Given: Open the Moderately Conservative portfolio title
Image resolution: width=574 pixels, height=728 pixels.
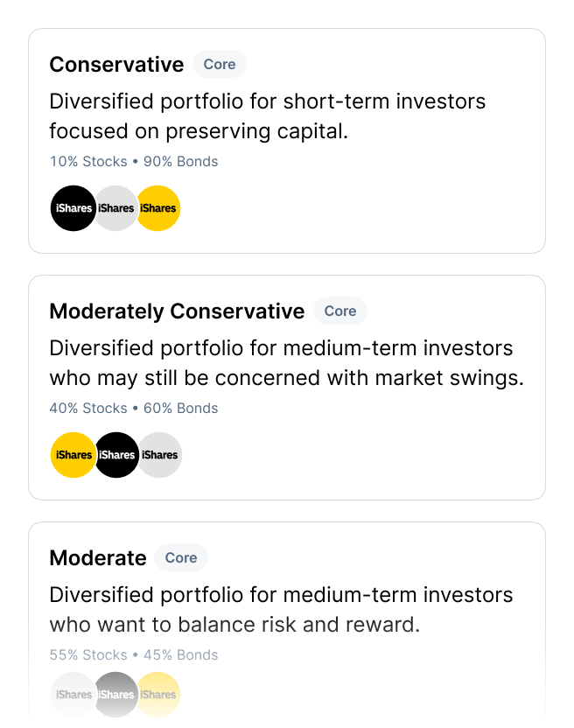Looking at the screenshot, I should 177,311.
